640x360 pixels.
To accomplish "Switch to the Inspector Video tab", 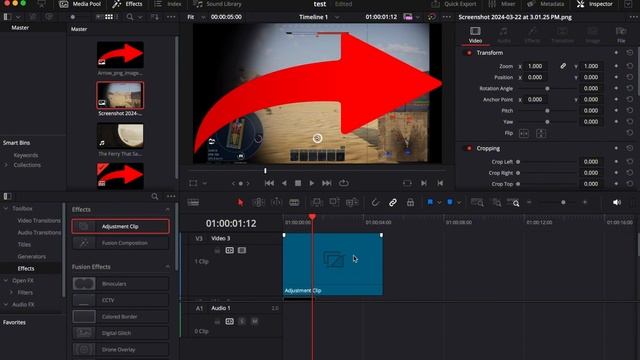I will click(x=475, y=35).
